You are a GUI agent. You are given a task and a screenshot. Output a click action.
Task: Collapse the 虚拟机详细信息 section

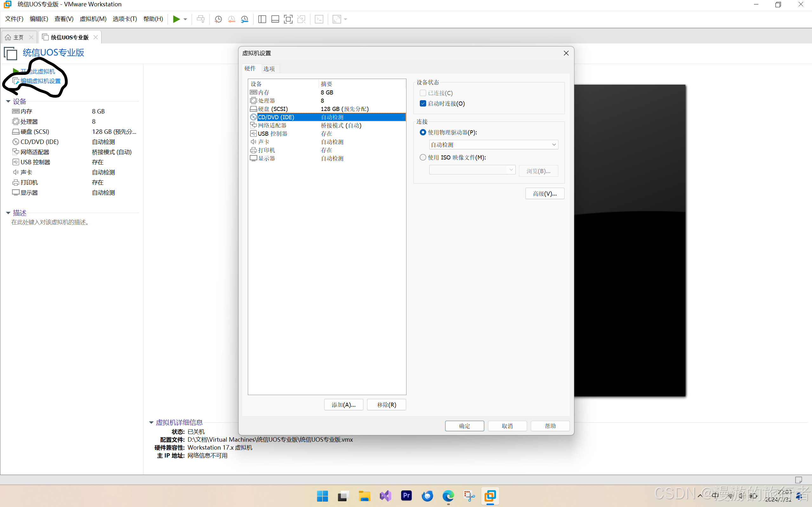coord(151,422)
